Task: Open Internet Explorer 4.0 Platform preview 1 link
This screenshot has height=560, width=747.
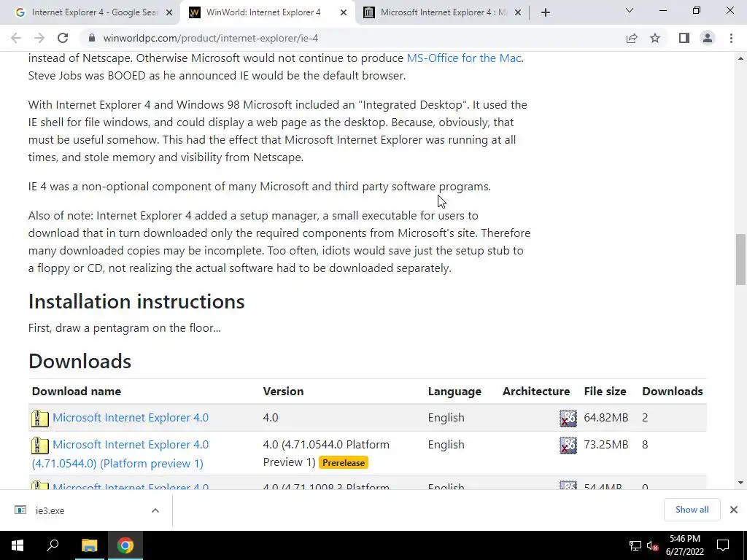Action: click(x=120, y=454)
